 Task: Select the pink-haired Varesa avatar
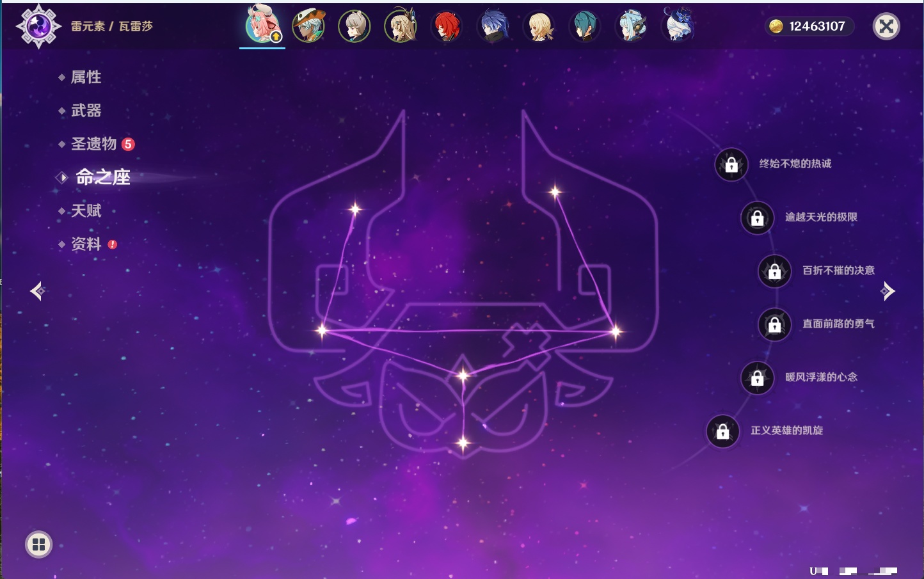(262, 26)
